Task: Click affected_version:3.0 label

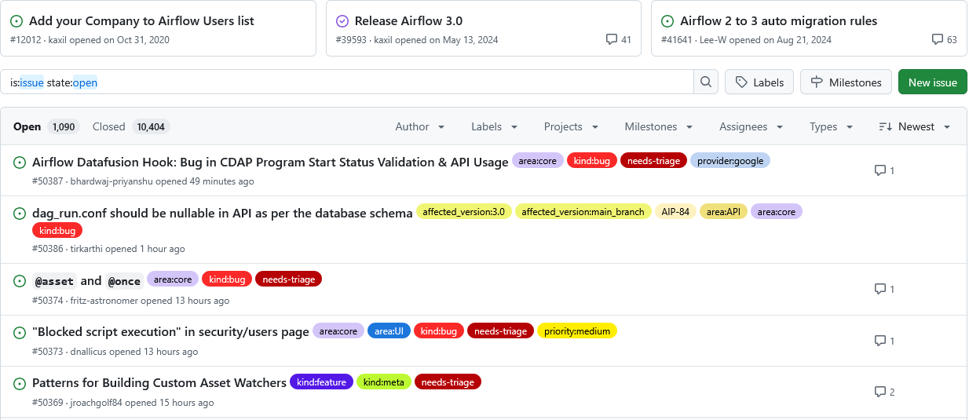Action: tap(464, 211)
